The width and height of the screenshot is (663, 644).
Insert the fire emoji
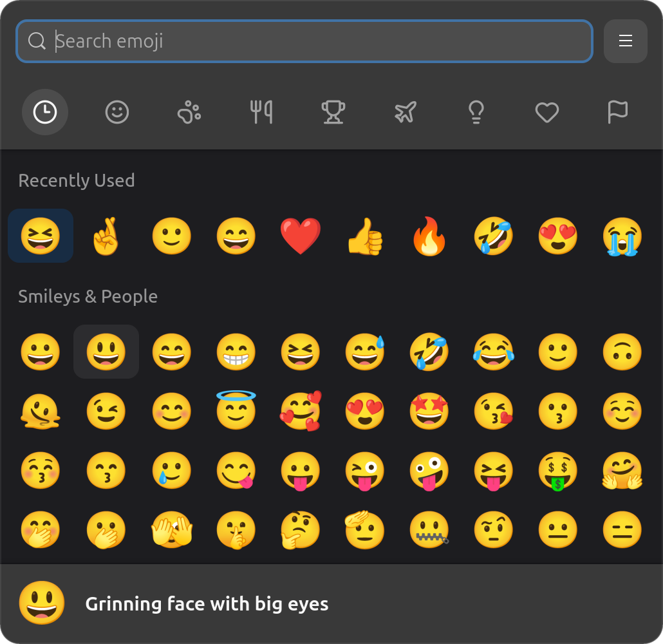[429, 236]
